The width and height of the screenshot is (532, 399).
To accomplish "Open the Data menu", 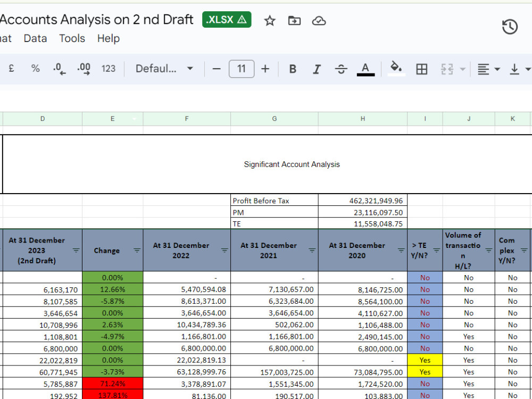I will pyautogui.click(x=35, y=38).
